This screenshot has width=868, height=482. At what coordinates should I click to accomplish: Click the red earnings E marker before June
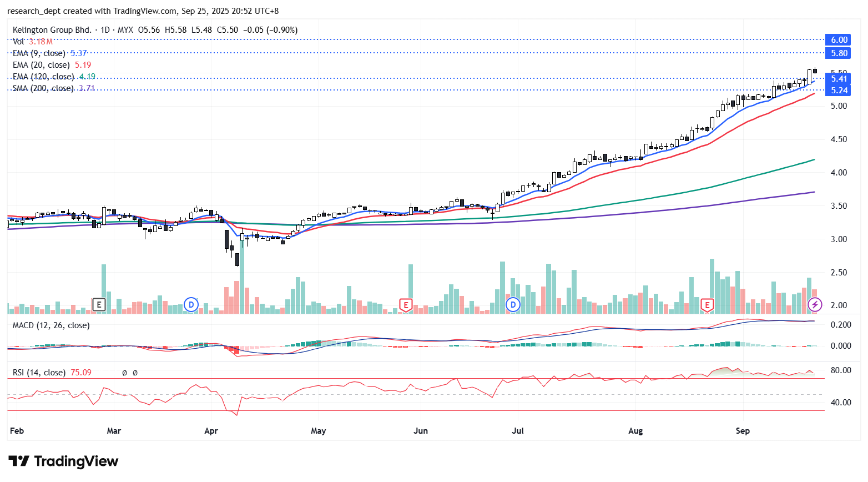tap(406, 305)
